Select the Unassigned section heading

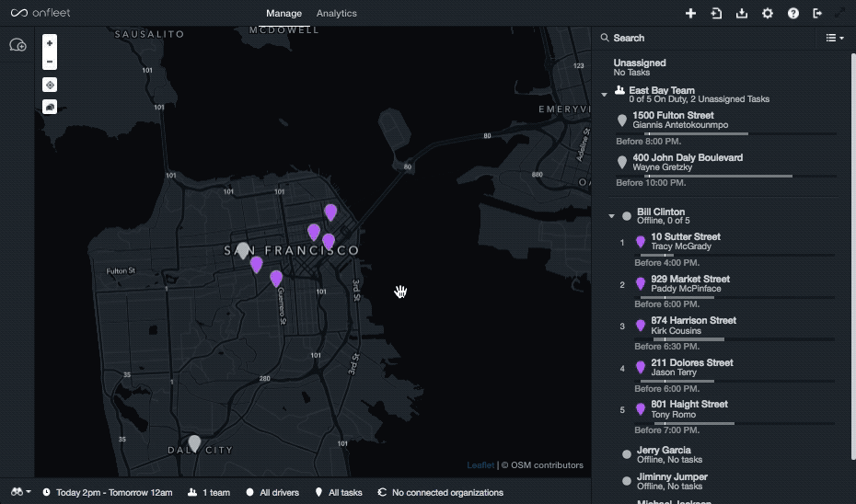pyautogui.click(x=640, y=63)
